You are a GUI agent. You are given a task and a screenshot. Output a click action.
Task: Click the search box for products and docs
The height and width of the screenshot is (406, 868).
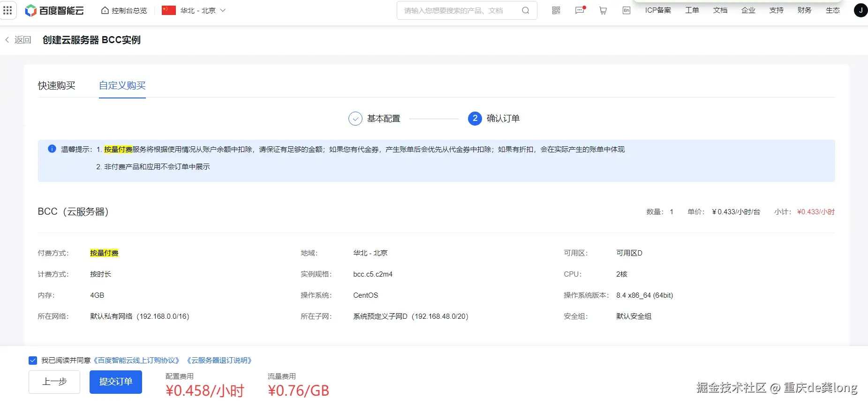pyautogui.click(x=467, y=10)
